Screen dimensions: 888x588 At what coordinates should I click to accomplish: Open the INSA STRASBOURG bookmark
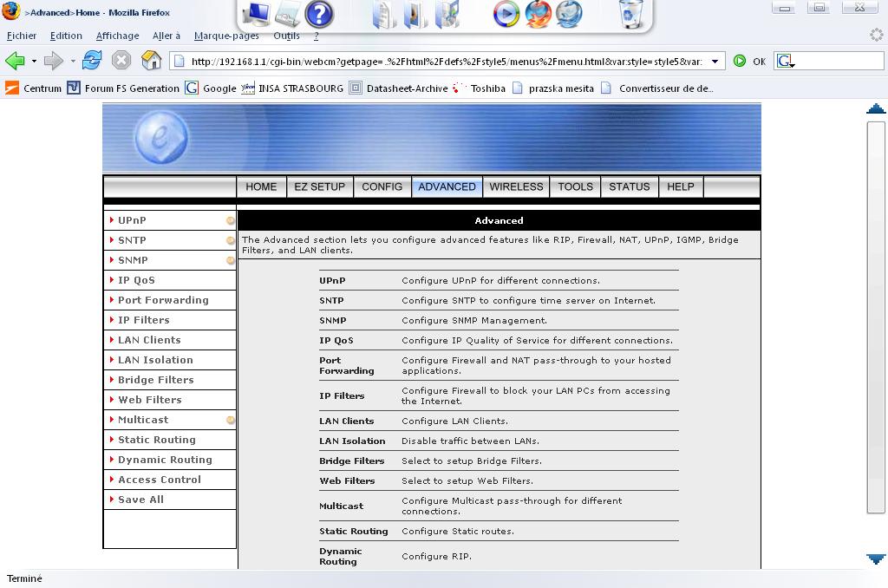pyautogui.click(x=292, y=88)
